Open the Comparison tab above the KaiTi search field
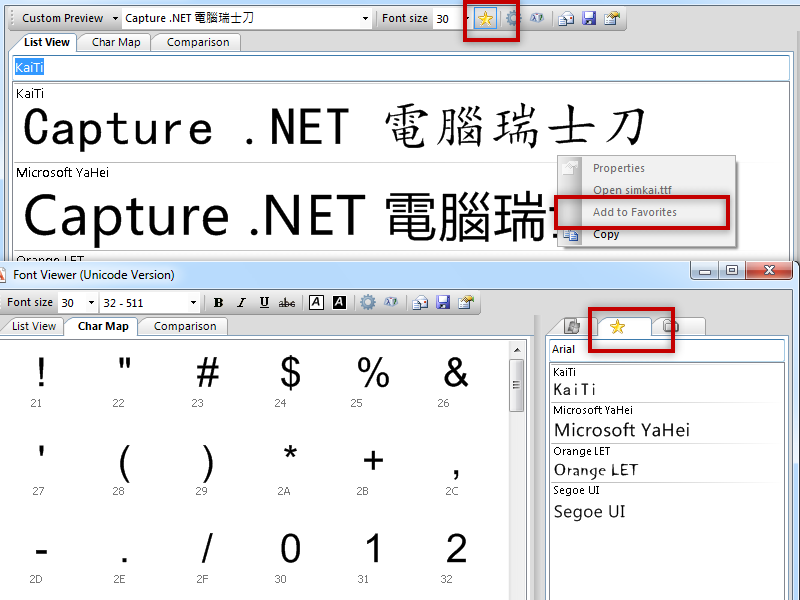The height and width of the screenshot is (600, 800). [198, 42]
